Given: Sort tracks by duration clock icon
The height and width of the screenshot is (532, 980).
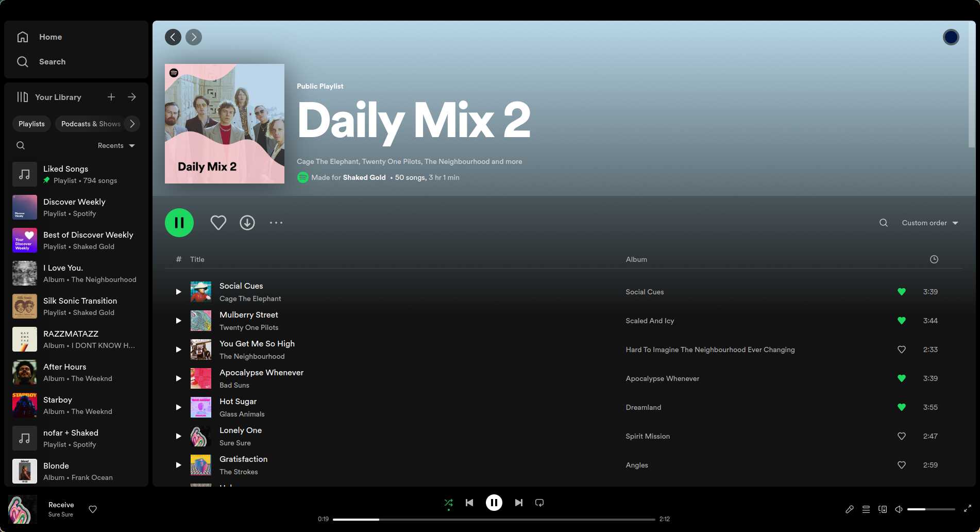Looking at the screenshot, I should click(934, 259).
